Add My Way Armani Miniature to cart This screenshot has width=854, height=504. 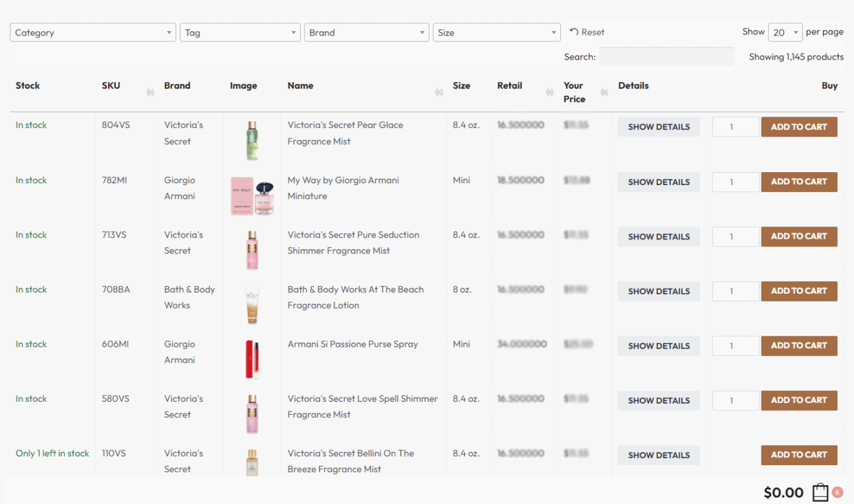tap(799, 182)
